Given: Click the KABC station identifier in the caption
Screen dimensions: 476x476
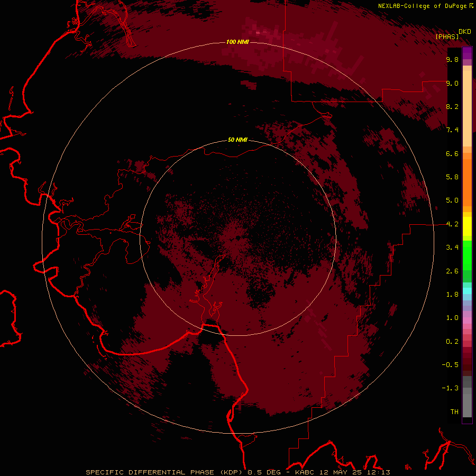Looking at the screenshot, I should tap(305, 472).
